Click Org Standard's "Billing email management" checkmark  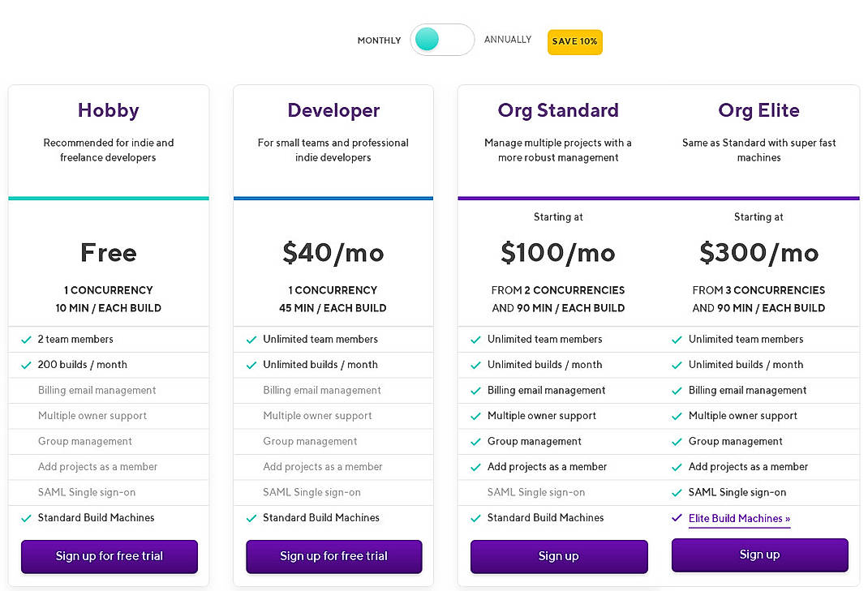click(x=476, y=390)
